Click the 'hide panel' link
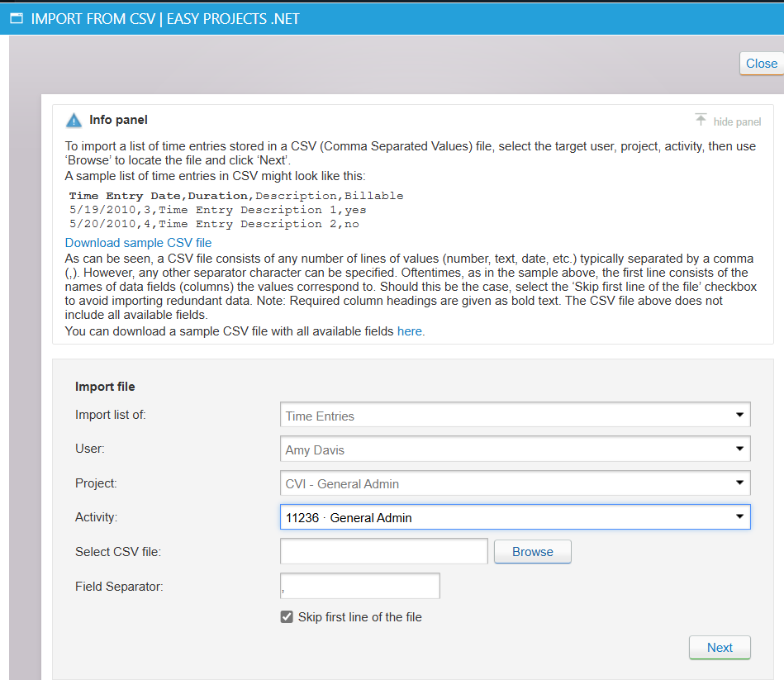Screen dimensions: 784x680 tap(737, 122)
